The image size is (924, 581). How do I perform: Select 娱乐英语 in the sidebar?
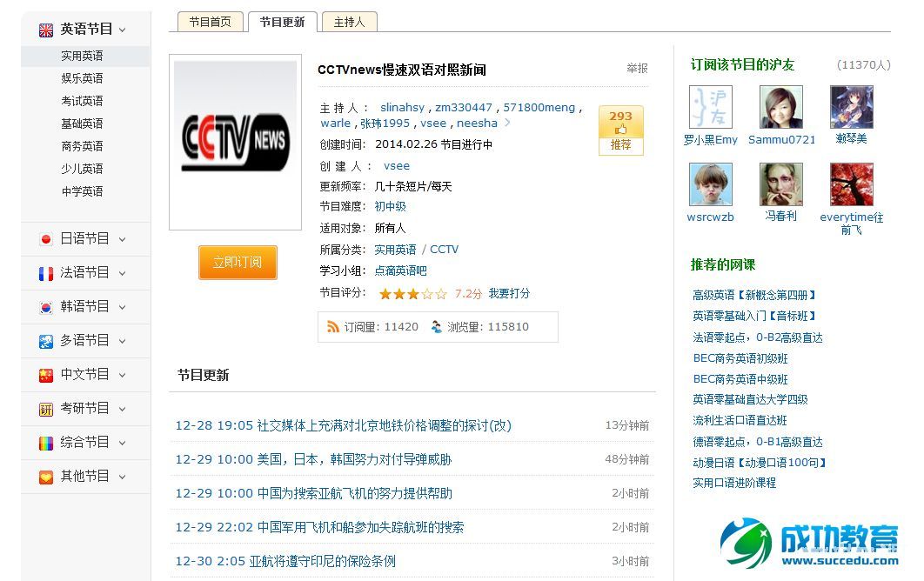[82, 78]
